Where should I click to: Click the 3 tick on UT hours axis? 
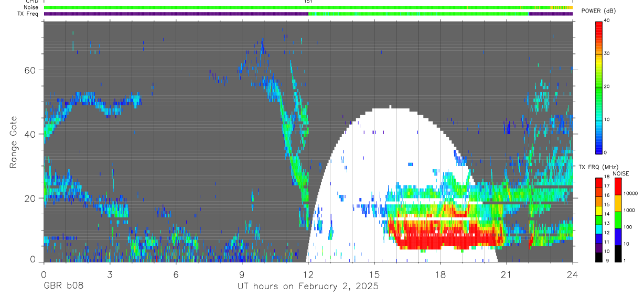point(110,274)
